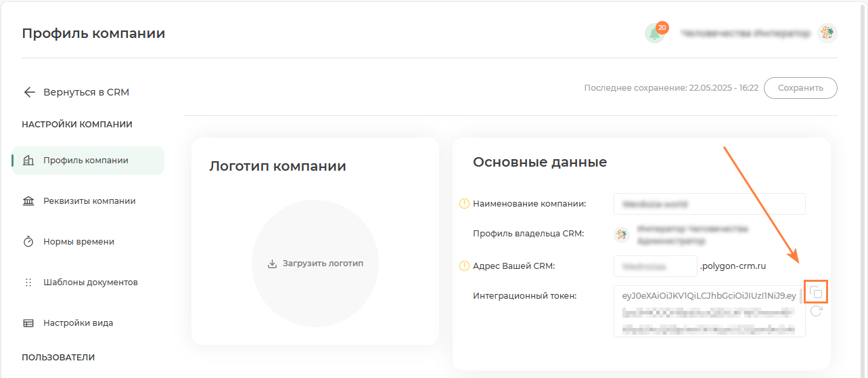This screenshot has height=378, width=868.
Task: Click the stopwatch icon for Нормы времени
Action: [28, 242]
